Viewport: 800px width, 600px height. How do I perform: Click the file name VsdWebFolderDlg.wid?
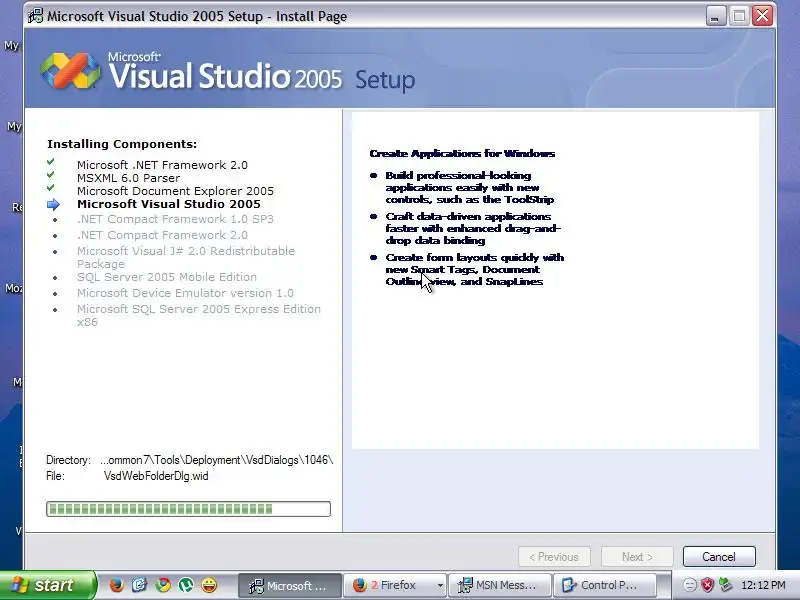156,476
